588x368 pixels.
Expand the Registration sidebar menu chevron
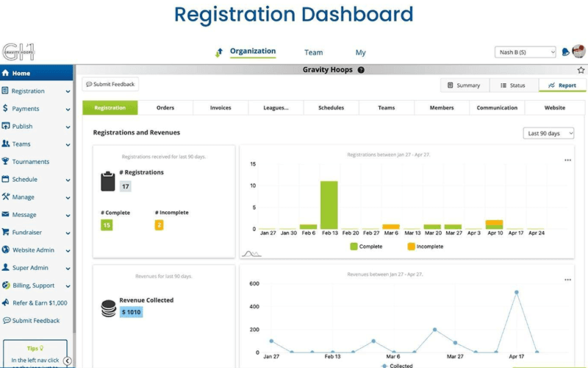[x=68, y=91]
